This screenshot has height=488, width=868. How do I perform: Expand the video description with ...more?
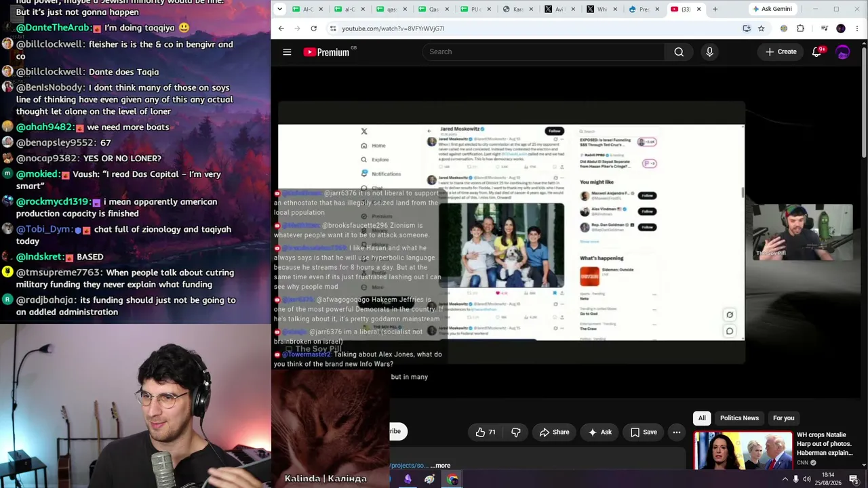(x=440, y=466)
